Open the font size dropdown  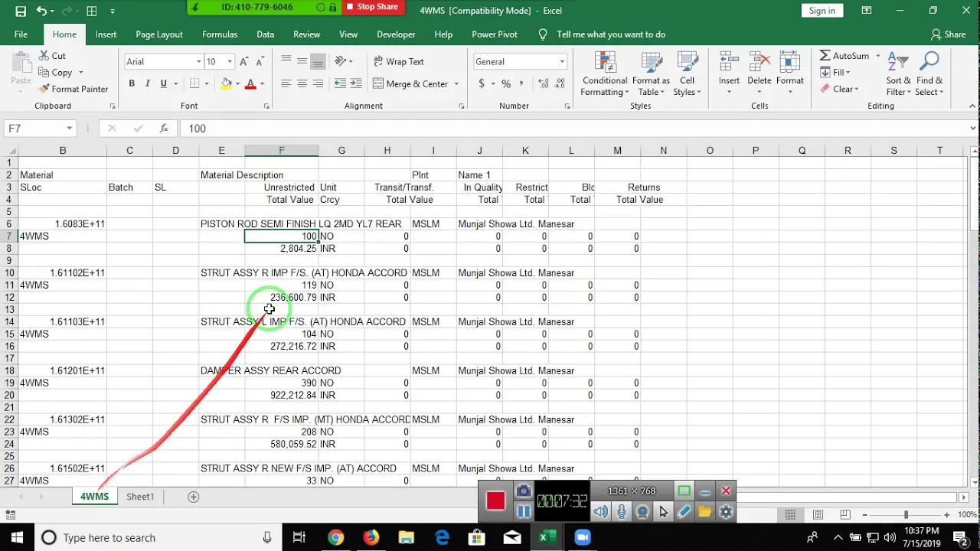[229, 61]
